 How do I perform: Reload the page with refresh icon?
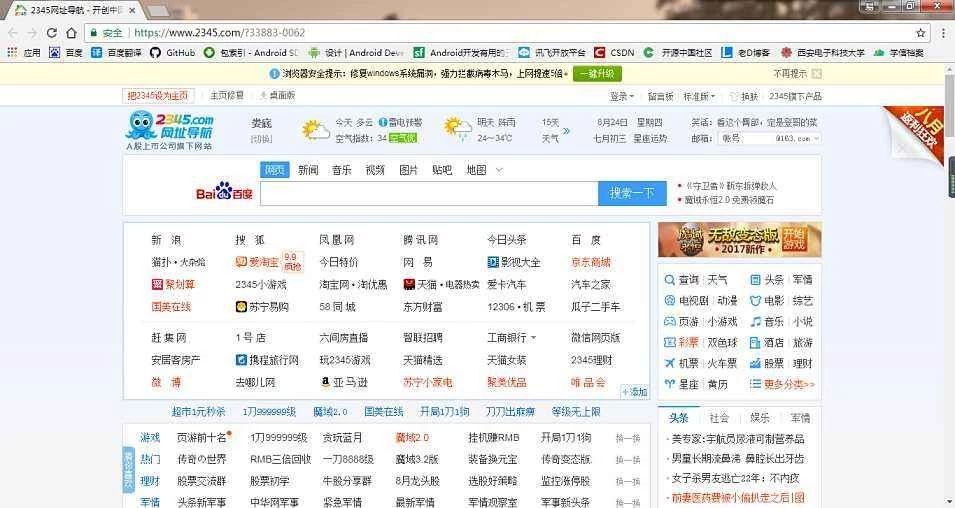click(x=52, y=33)
